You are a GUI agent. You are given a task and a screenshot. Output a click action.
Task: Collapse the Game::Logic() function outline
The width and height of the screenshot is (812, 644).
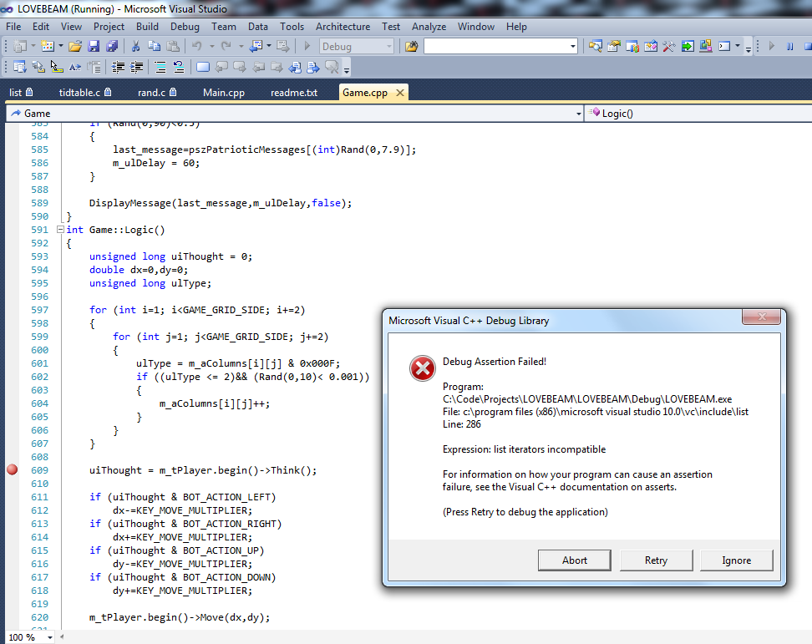(60, 230)
